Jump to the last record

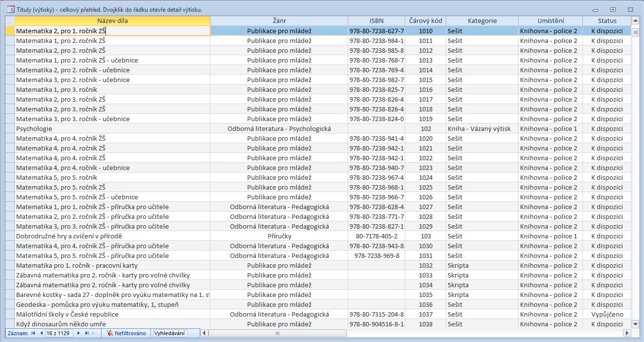pyautogui.click(x=87, y=333)
